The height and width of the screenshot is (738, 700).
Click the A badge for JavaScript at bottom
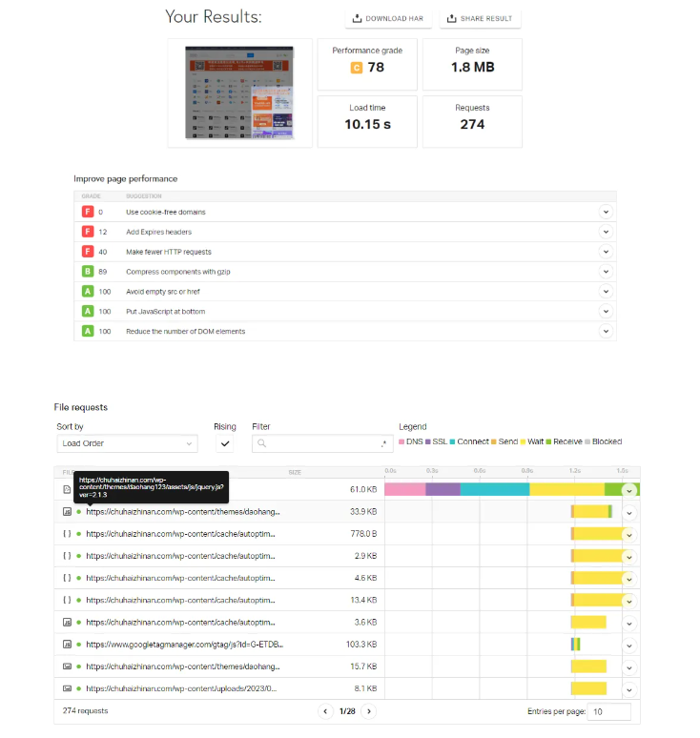point(88,311)
